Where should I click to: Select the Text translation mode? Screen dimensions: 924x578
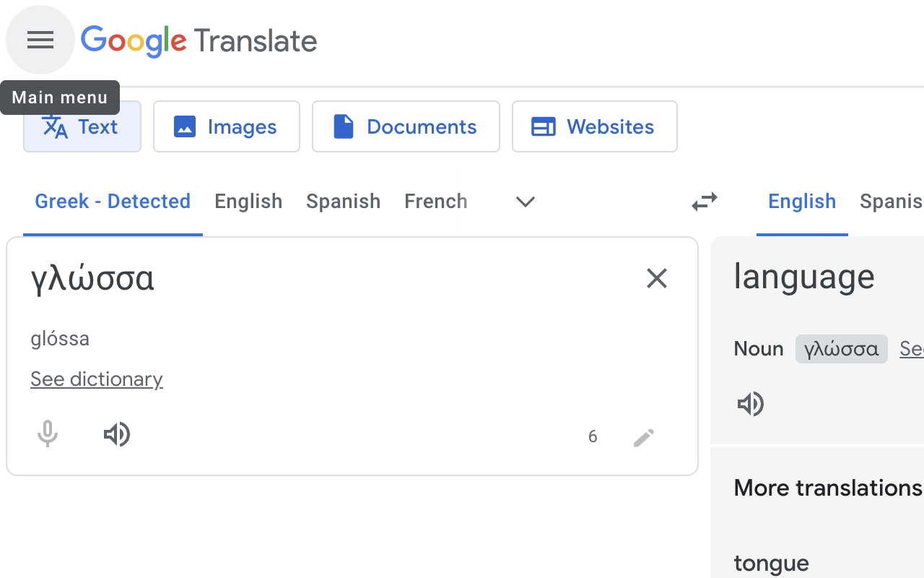(82, 126)
